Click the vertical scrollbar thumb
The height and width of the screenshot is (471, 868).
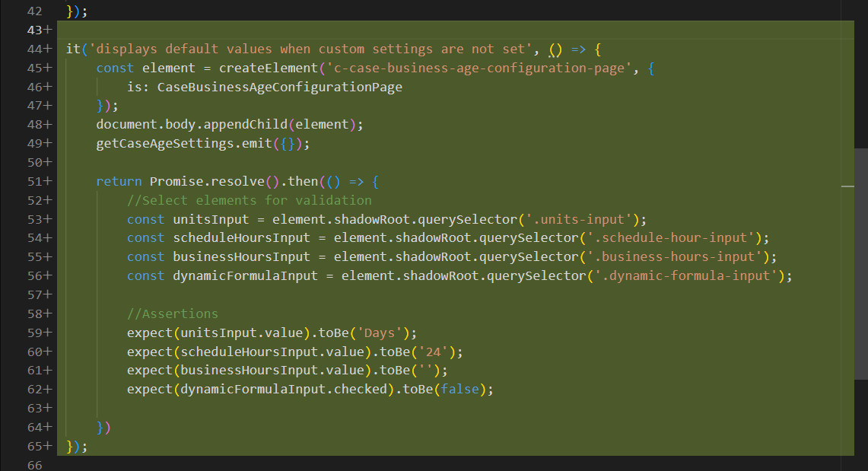(861, 264)
